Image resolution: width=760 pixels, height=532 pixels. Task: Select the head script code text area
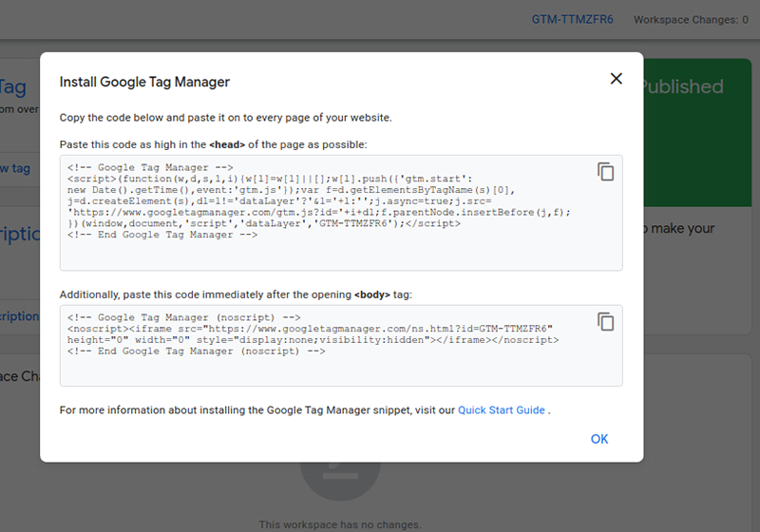pyautogui.click(x=341, y=213)
